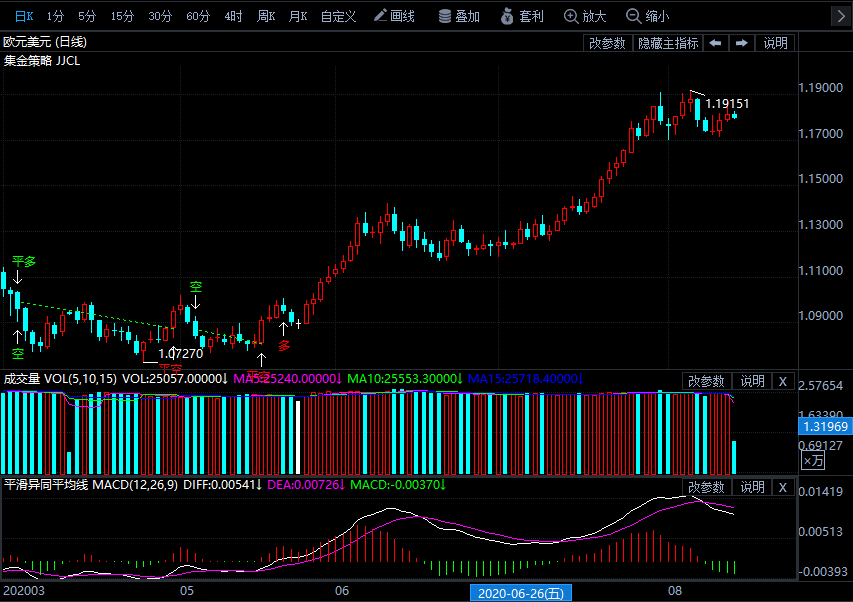Click 改参数 in the volume panel
Viewport: 853px width, 602px height.
[707, 381]
